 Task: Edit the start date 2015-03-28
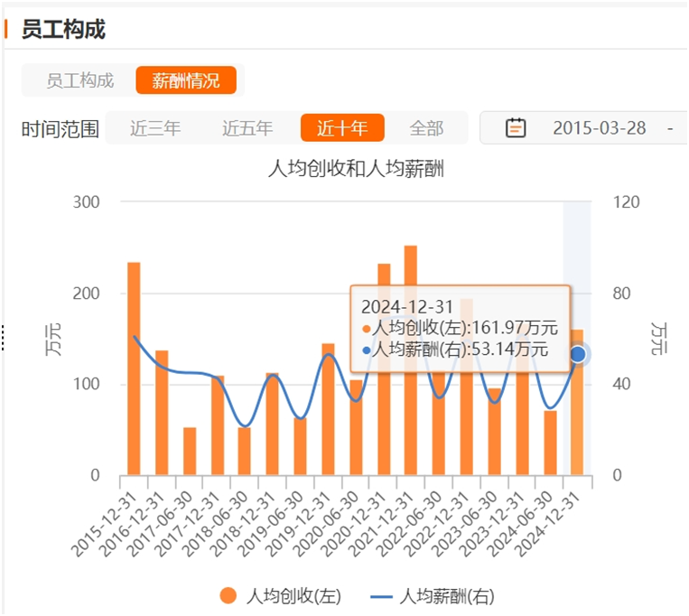tap(600, 128)
